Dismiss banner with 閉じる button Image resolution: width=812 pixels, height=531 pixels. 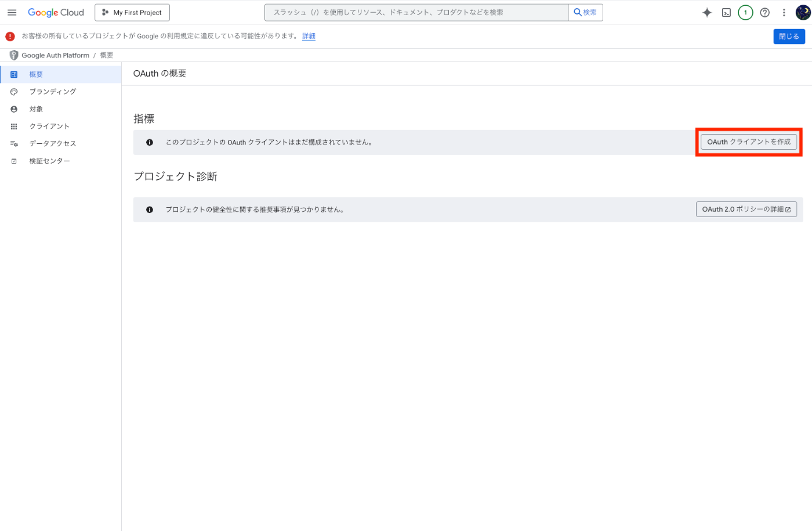pyautogui.click(x=789, y=36)
